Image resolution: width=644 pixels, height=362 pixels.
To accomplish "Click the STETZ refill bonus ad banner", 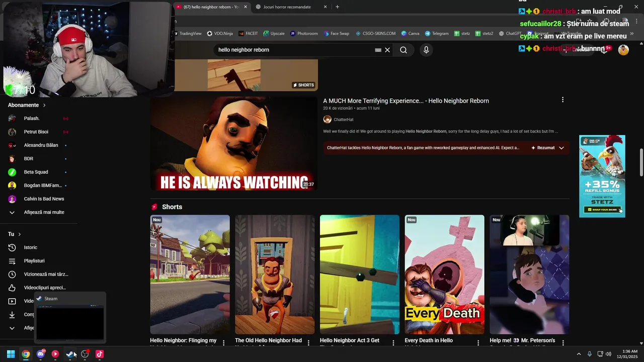I will [602, 176].
